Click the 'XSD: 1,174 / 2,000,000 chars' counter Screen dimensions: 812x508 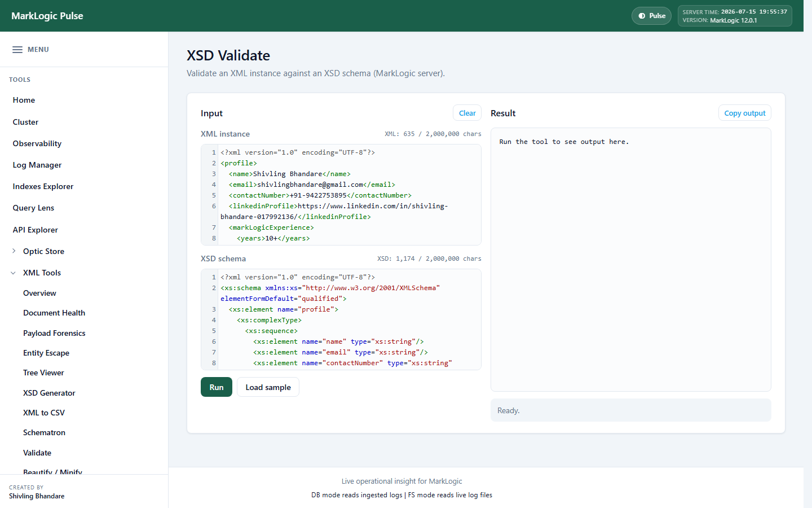(429, 259)
